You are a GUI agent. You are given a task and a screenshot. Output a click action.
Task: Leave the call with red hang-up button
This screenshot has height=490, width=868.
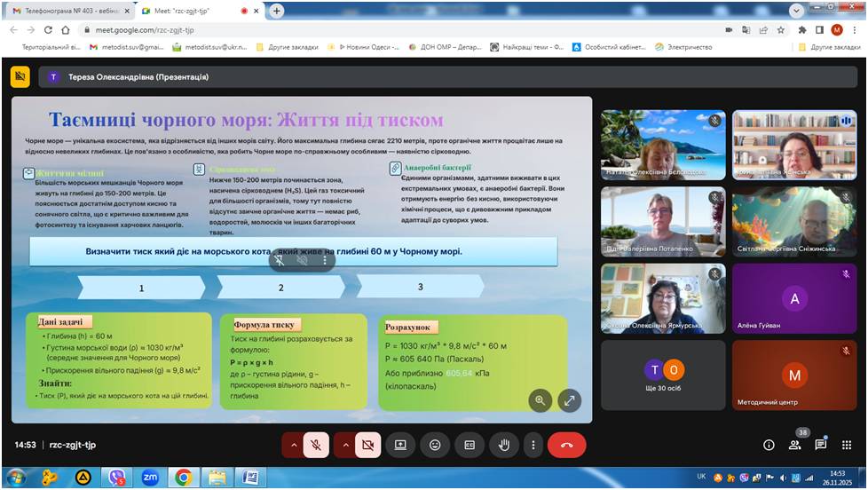[x=566, y=445]
